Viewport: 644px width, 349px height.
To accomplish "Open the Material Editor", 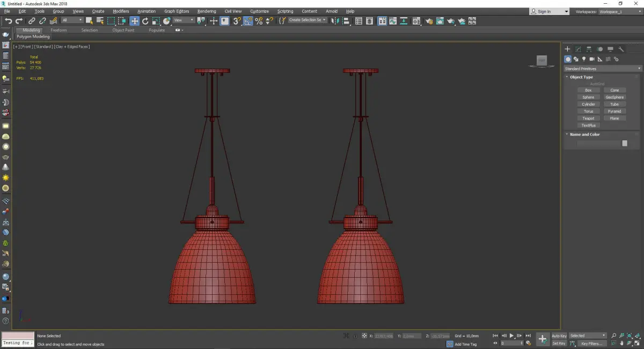I will [x=416, y=21].
